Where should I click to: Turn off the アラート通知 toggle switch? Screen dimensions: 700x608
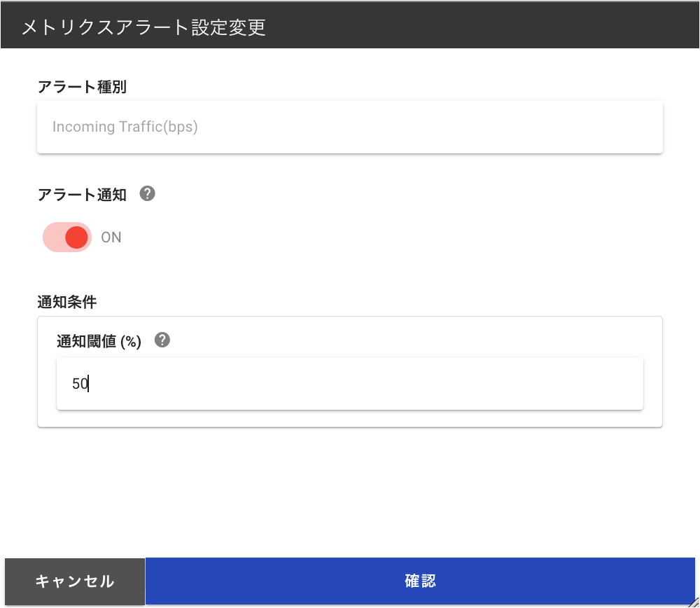(67, 237)
